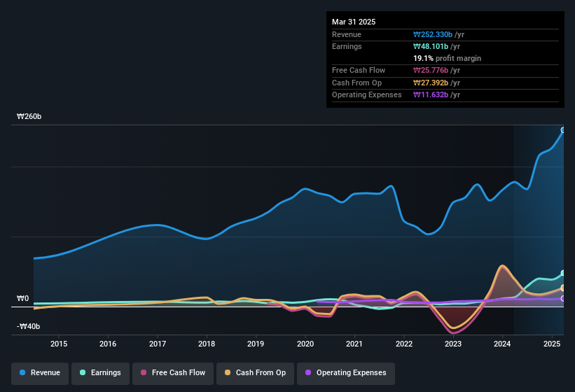Click the 2015 x-axis label
Viewport: 575px width, 392px height.
coord(59,344)
